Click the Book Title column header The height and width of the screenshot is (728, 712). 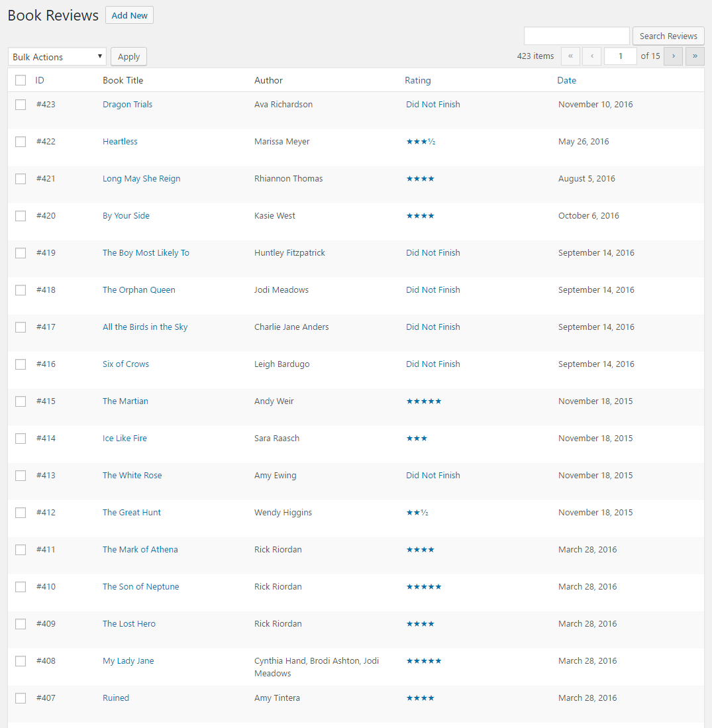123,80
